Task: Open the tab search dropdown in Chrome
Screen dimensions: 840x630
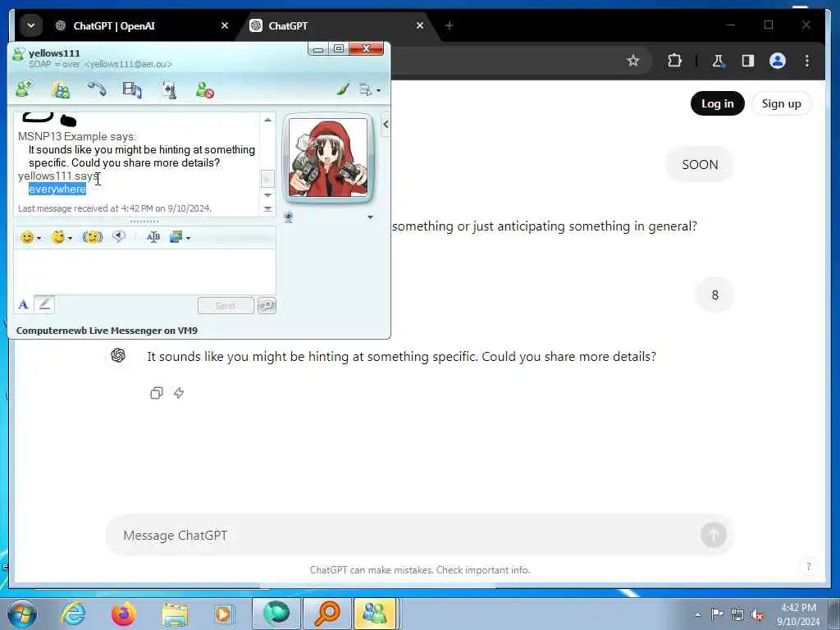Action: click(31, 25)
